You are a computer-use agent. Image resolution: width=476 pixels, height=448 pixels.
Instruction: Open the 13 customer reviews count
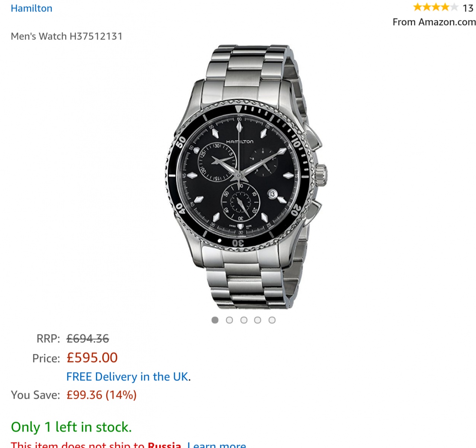coord(468,8)
